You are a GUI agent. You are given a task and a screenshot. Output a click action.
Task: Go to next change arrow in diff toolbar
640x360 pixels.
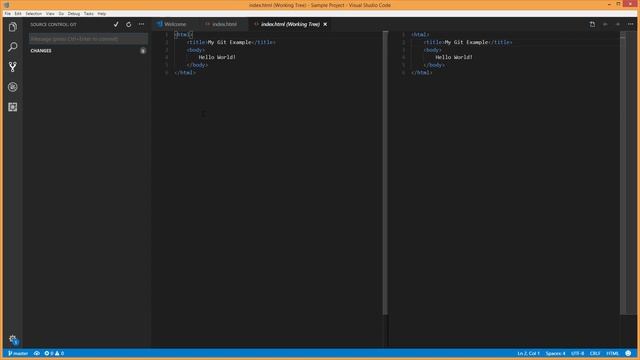click(618, 24)
